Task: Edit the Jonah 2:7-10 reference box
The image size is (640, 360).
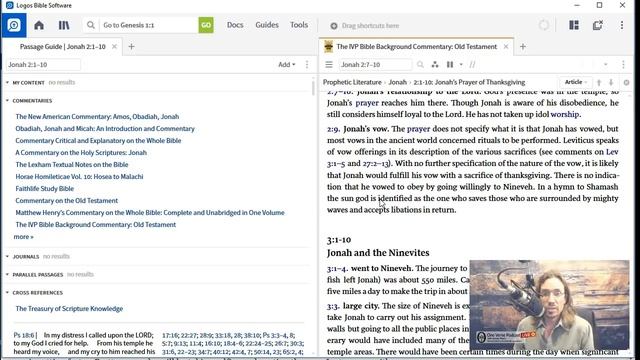Action: pyautogui.click(x=375, y=64)
